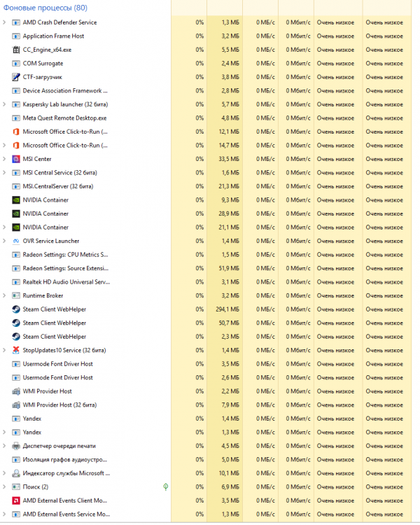Image resolution: width=420 pixels, height=525 pixels.
Task: Click NVIDIA Container icon using 9,3 МБ
Action: [15, 200]
